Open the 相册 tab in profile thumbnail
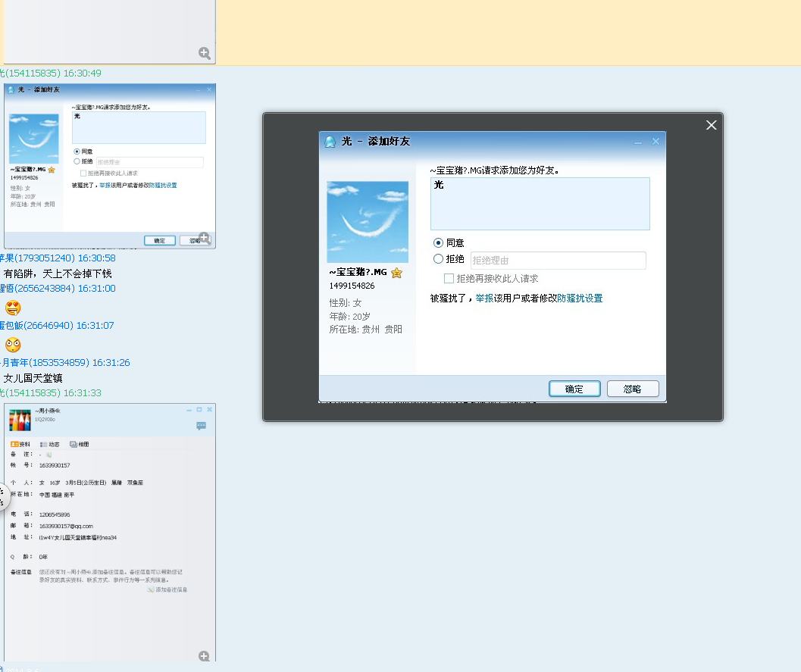This screenshot has height=672, width=801. pyautogui.click(x=79, y=444)
